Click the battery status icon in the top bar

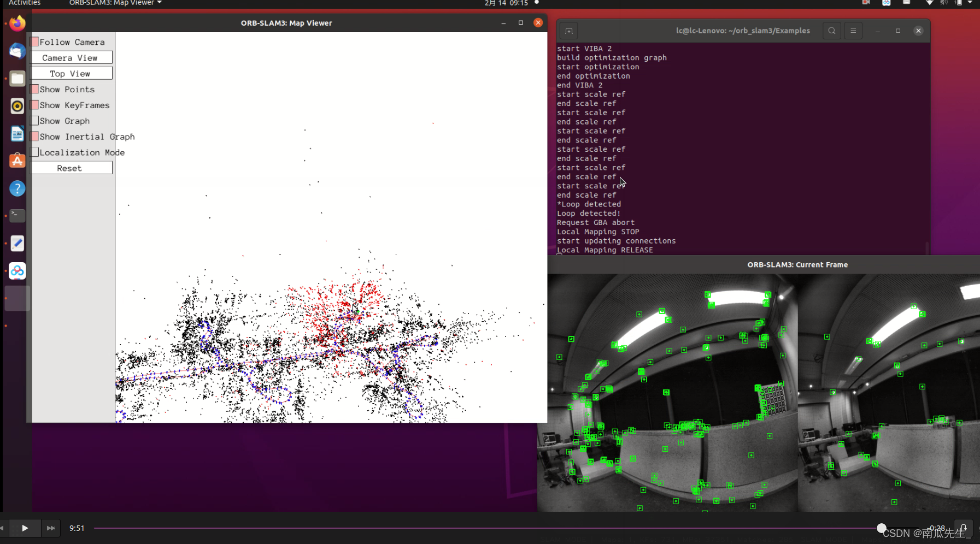(958, 3)
